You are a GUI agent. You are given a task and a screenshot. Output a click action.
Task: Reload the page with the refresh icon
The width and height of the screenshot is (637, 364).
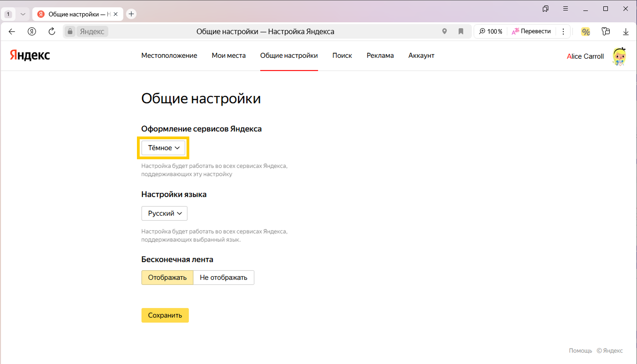pyautogui.click(x=52, y=31)
